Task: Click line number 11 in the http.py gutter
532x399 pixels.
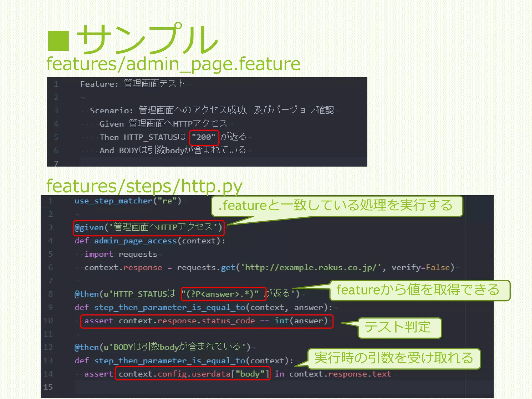Action: point(48,334)
